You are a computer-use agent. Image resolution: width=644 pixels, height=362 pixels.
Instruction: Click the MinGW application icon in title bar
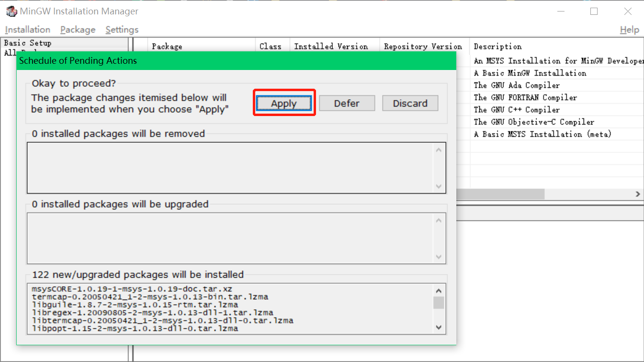click(11, 11)
